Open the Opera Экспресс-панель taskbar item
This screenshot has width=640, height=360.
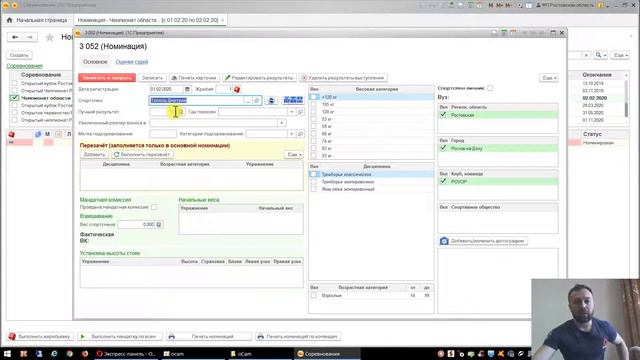[x=126, y=354]
